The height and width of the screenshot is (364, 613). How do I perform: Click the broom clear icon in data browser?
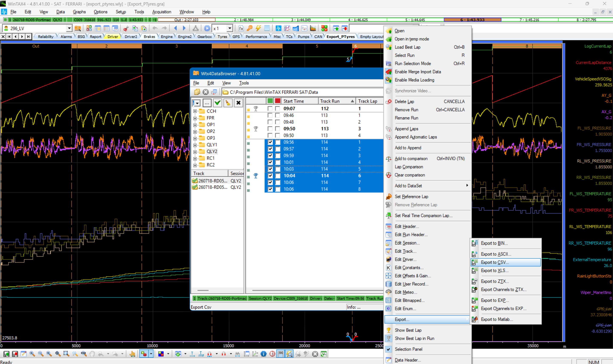228,103
